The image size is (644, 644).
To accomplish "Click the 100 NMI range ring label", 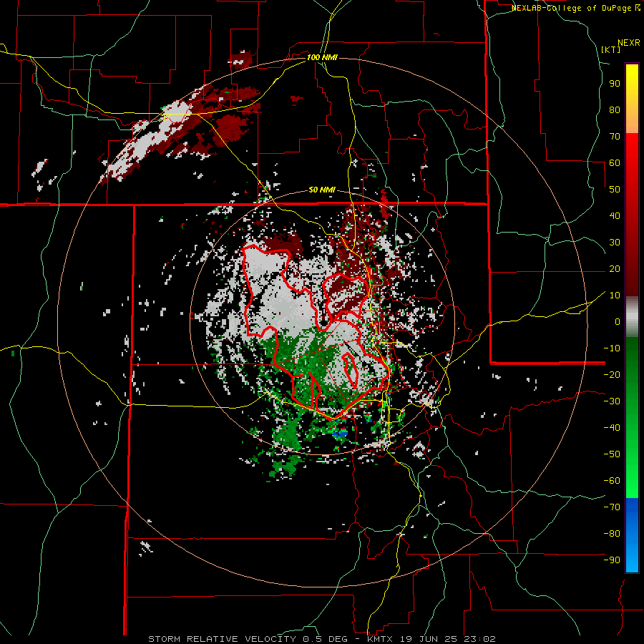I will (322, 57).
